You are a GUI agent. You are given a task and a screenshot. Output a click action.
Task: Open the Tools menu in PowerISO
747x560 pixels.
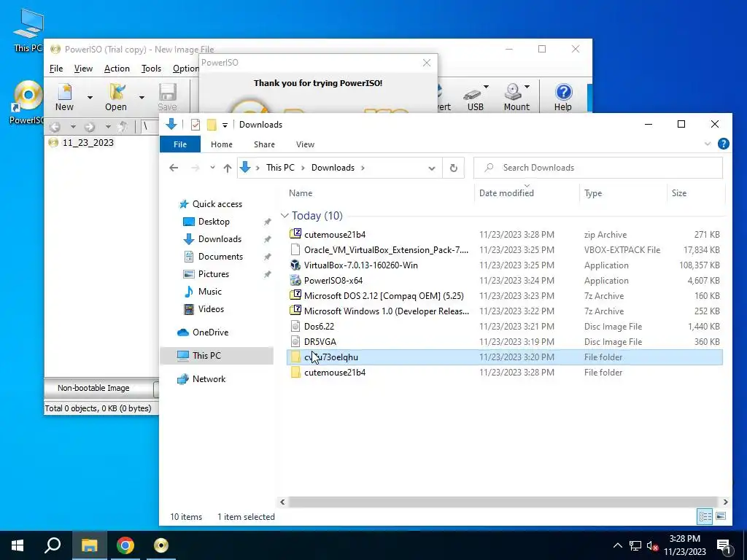(151, 69)
